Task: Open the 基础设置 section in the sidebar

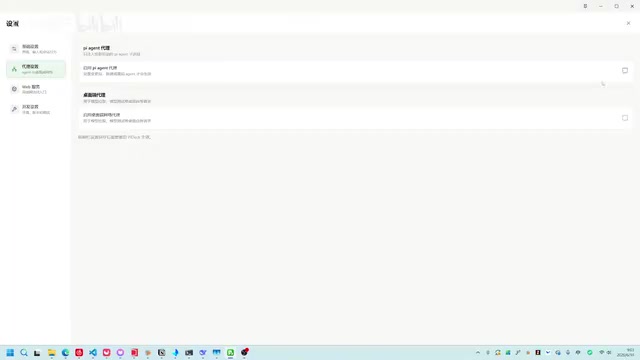Action: coord(36,49)
